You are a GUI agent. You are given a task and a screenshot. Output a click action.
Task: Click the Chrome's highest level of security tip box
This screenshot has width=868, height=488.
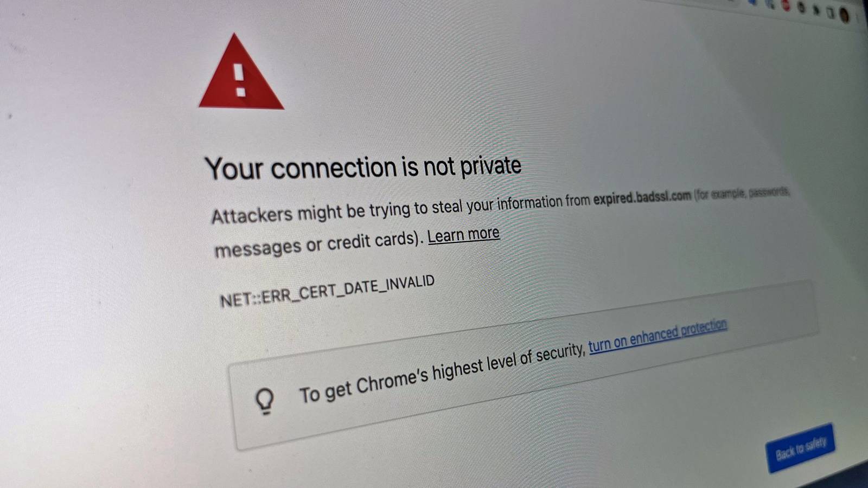point(524,365)
